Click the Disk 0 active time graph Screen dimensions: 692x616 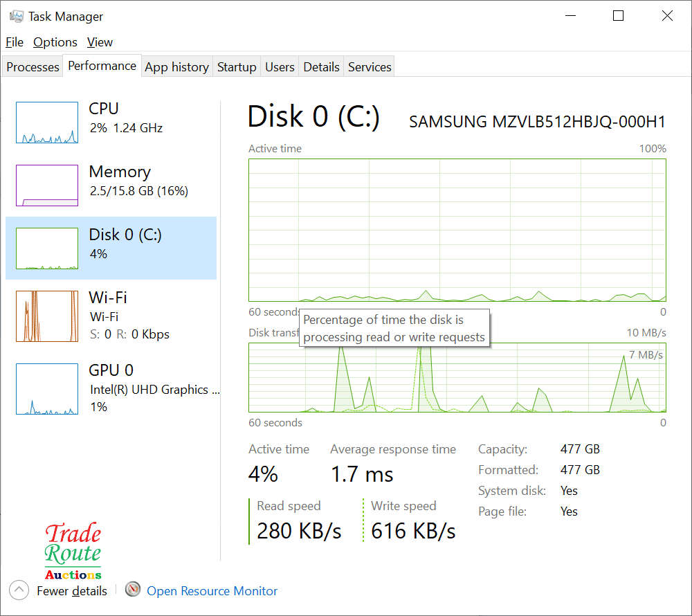click(457, 230)
